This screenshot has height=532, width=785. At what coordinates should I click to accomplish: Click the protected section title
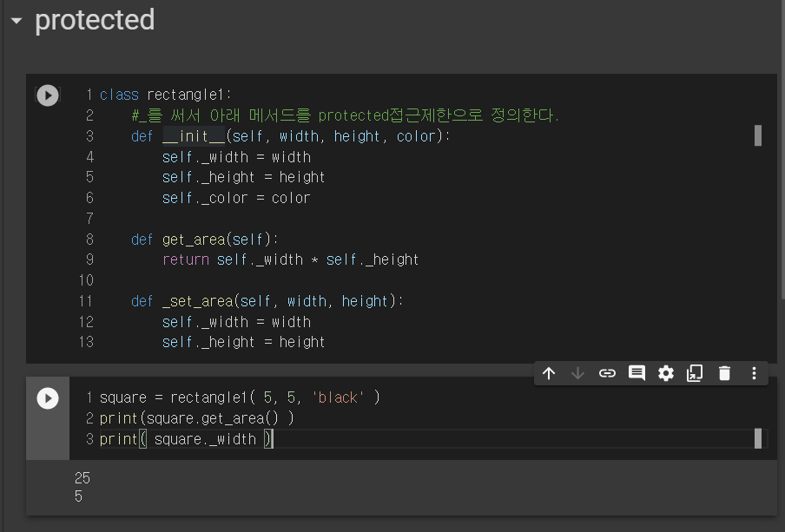click(95, 20)
